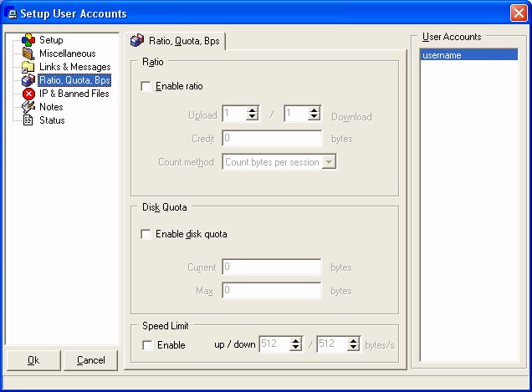Go to the Notes page
The image size is (532, 392).
(x=51, y=107)
